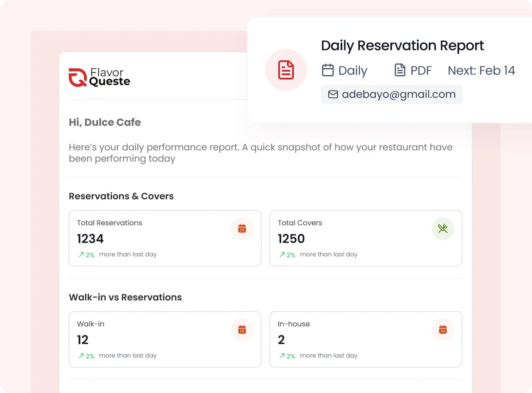Click the calendar icon beside Daily

click(328, 70)
